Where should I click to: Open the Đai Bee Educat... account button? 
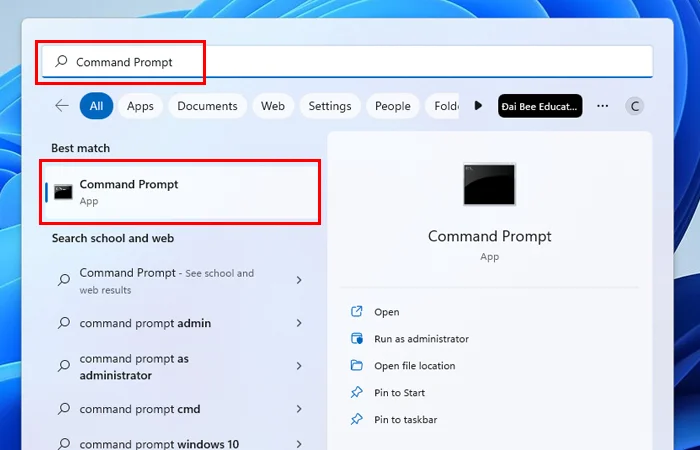(x=540, y=106)
